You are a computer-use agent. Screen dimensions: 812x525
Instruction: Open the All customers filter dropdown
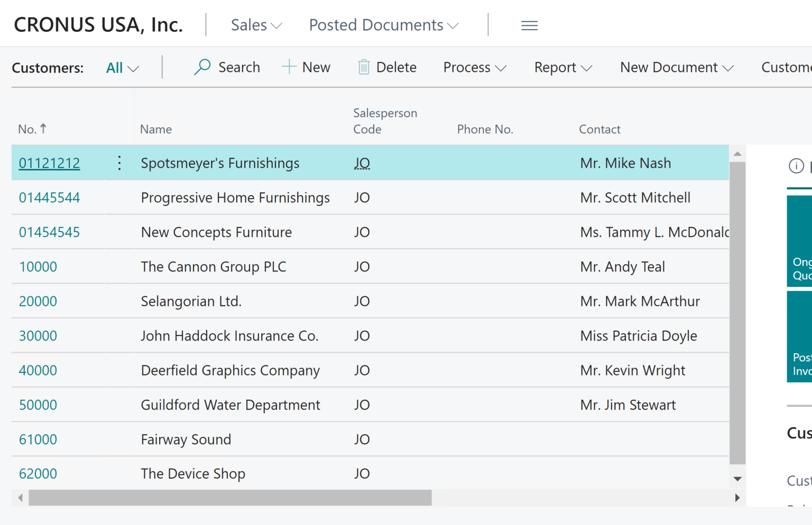(121, 67)
